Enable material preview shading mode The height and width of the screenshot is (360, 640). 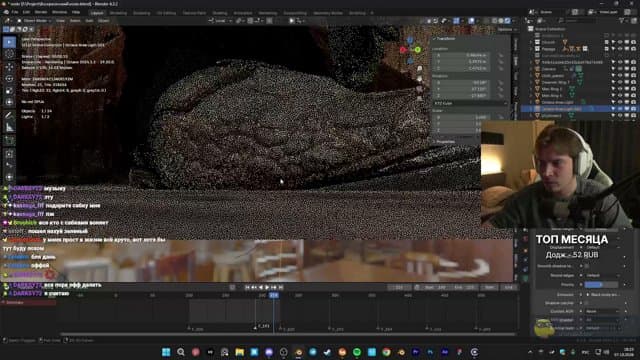coord(501,20)
